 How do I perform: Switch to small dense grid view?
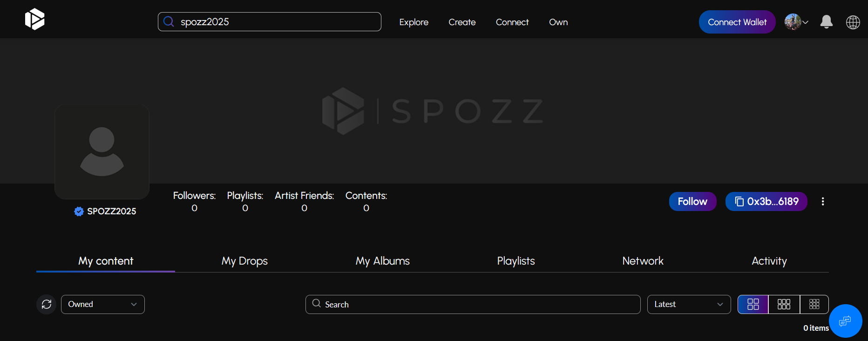pyautogui.click(x=814, y=304)
